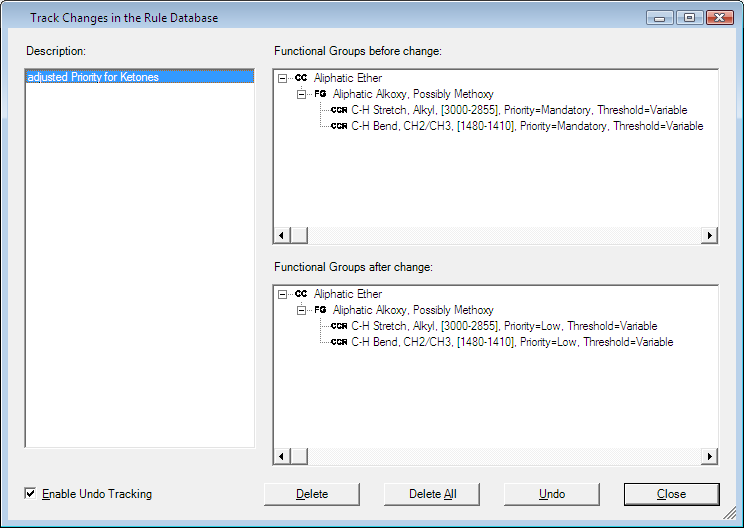744x528 pixels.
Task: Click CCR icon beside C-H Bend Priority=Mandatory
Action: pyautogui.click(x=339, y=126)
